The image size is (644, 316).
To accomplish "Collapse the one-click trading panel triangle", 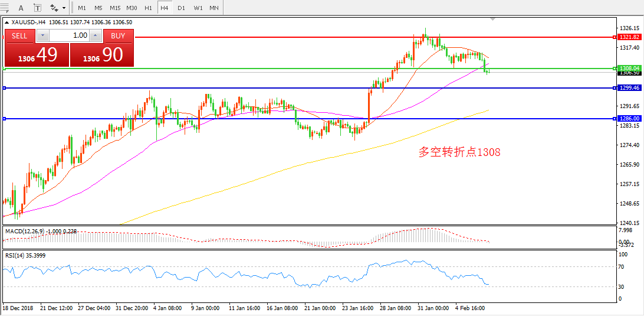I will click(x=6, y=22).
